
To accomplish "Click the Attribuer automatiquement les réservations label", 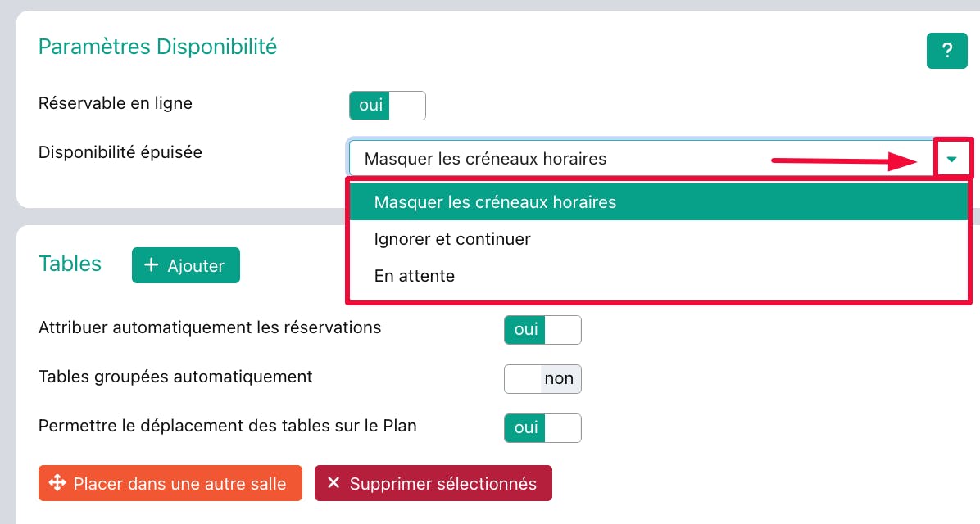I will pos(210,327).
